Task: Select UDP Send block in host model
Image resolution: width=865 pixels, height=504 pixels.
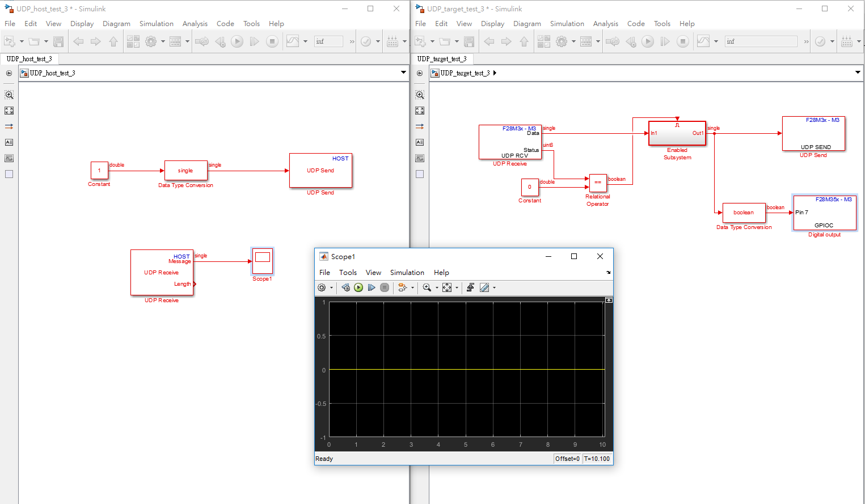Action: tap(320, 170)
